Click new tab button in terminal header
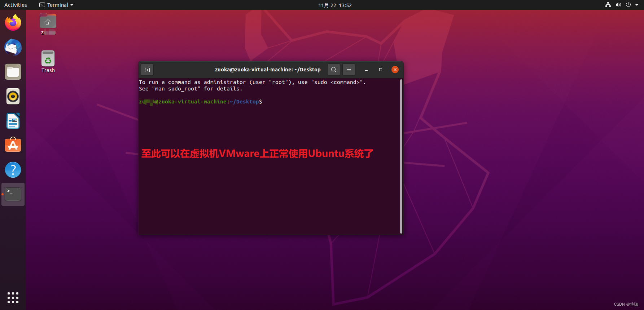 (147, 70)
